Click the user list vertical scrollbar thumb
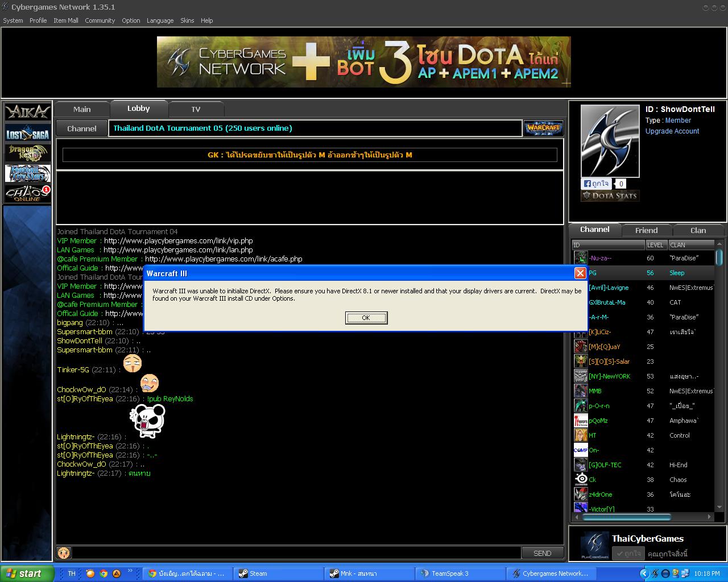 click(x=719, y=257)
